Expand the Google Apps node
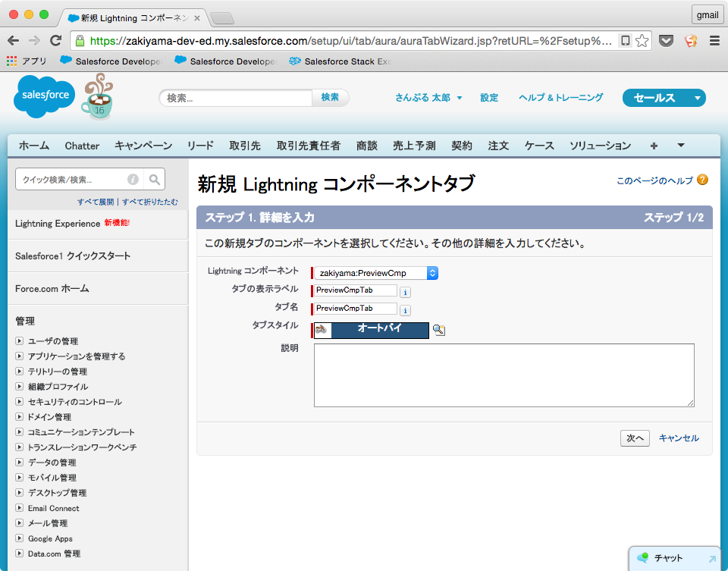The height and width of the screenshot is (571, 728). click(x=20, y=538)
